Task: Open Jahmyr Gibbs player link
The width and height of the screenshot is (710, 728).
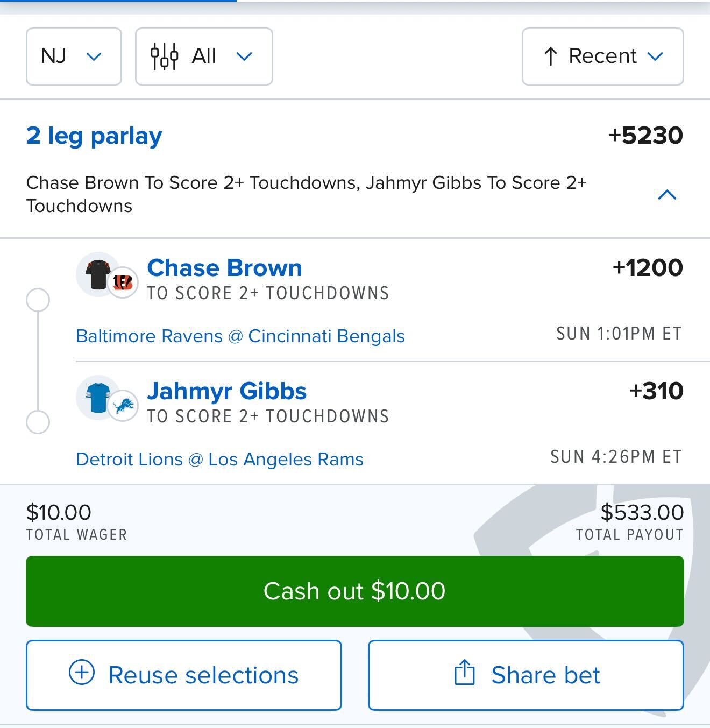Action: pyautogui.click(x=226, y=391)
